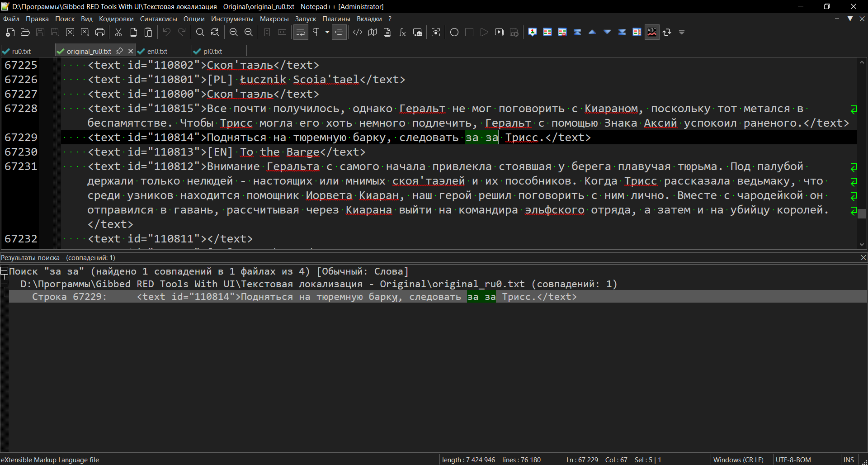
Task: Open Replace dialog toolbar icon
Action: point(215,32)
